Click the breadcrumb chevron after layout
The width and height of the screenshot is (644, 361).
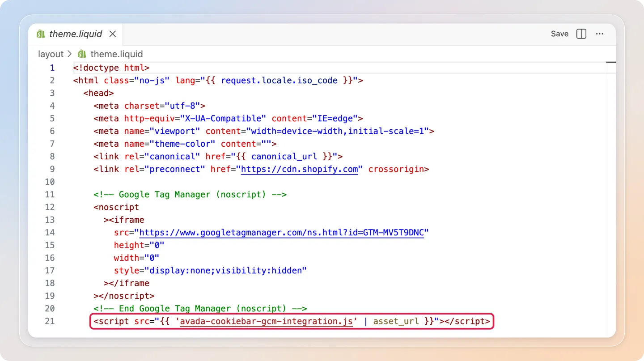click(69, 54)
